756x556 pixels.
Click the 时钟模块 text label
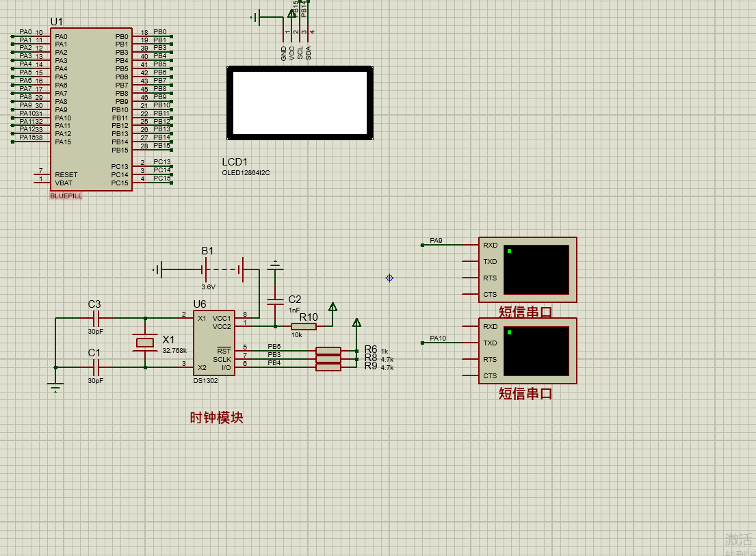[216, 418]
